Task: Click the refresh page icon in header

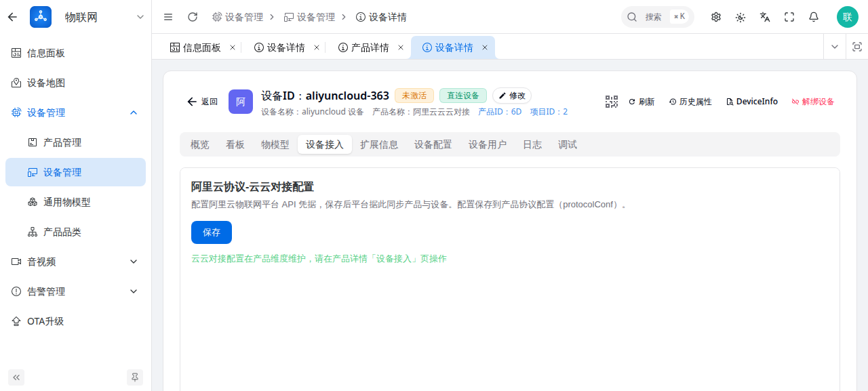Action: 193,17
